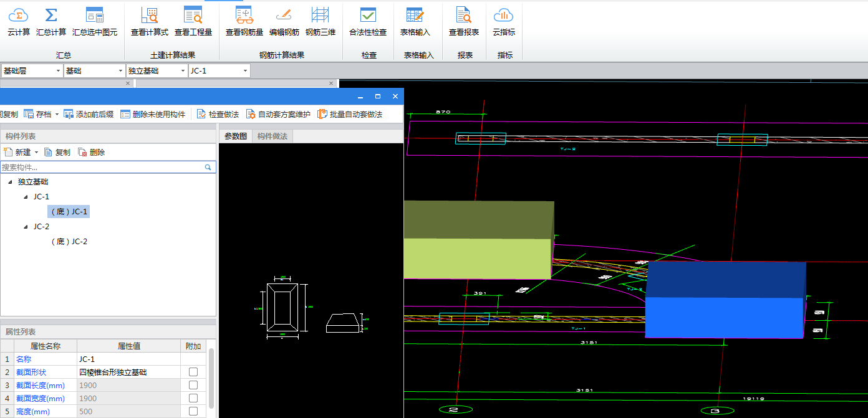Image resolution: width=868 pixels, height=418 pixels.
Task: Open 自动套方案维护
Action: [x=277, y=114]
